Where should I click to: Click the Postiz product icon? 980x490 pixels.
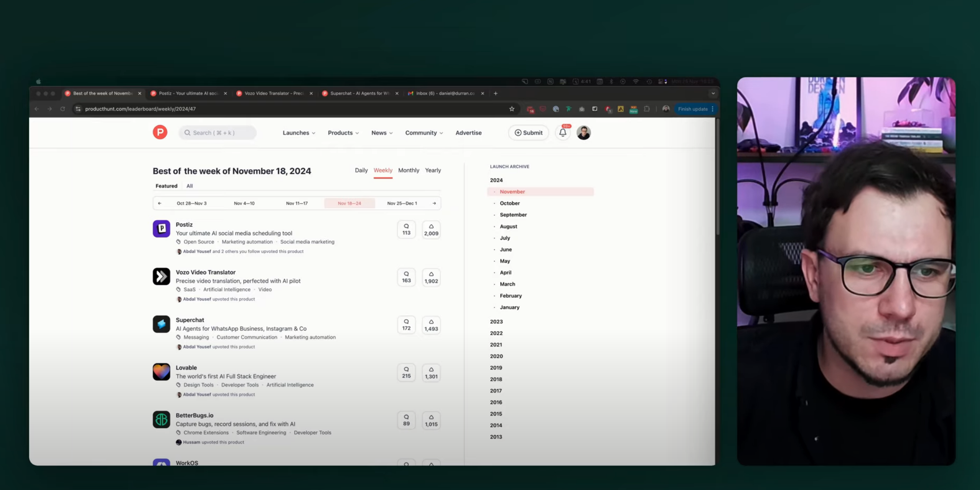coord(161,229)
